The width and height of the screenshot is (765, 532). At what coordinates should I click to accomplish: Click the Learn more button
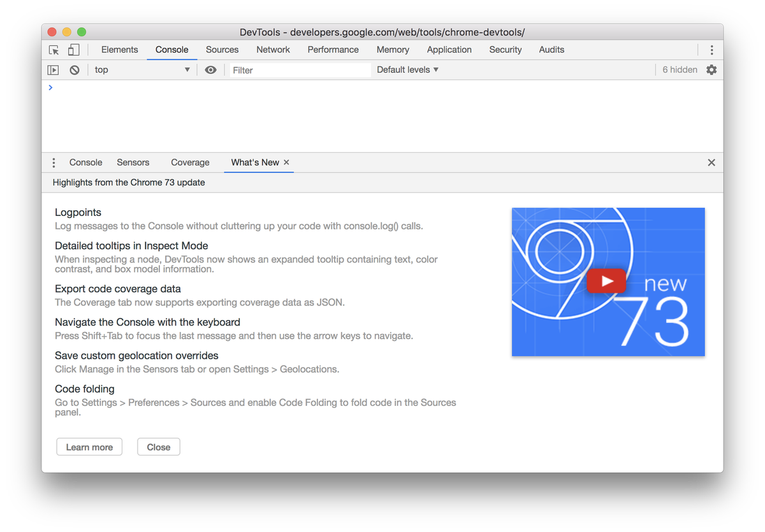click(x=89, y=447)
